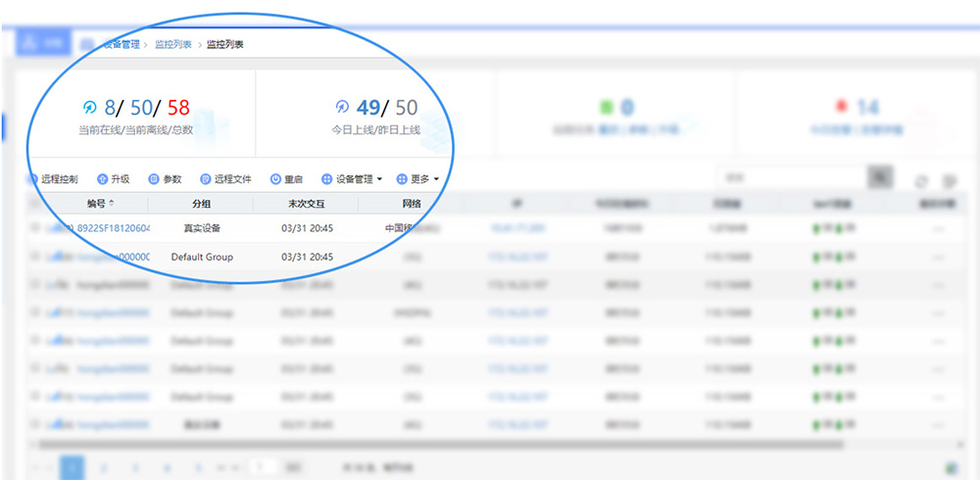980x480 pixels.
Task: Tick checkbox for device 8922SF18120604 row
Action: tap(35, 227)
